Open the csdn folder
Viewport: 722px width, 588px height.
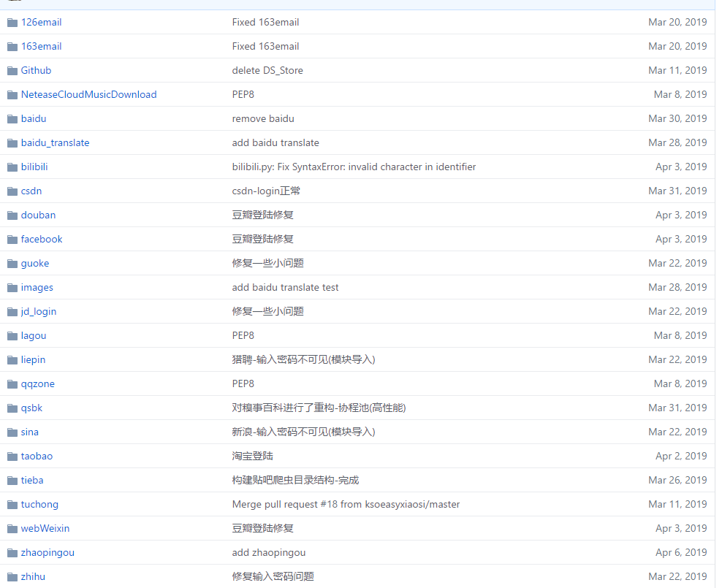coord(31,191)
